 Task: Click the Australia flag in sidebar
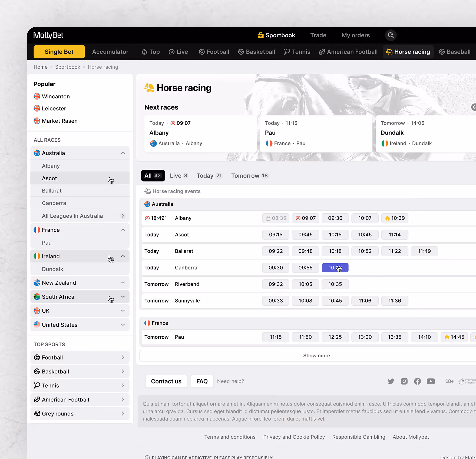point(37,153)
